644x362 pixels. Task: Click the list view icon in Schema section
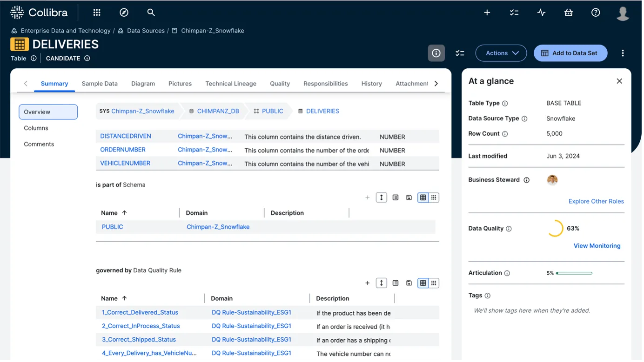[396, 197]
